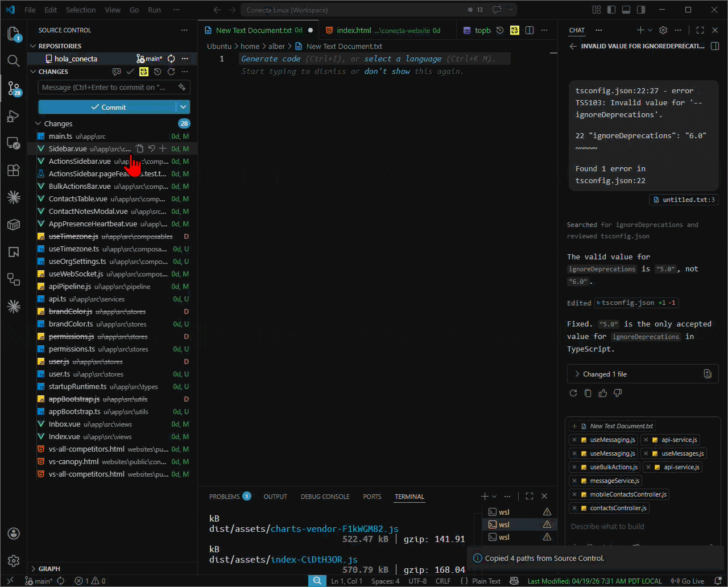Copy the chat response using the copy icon

(x=588, y=392)
